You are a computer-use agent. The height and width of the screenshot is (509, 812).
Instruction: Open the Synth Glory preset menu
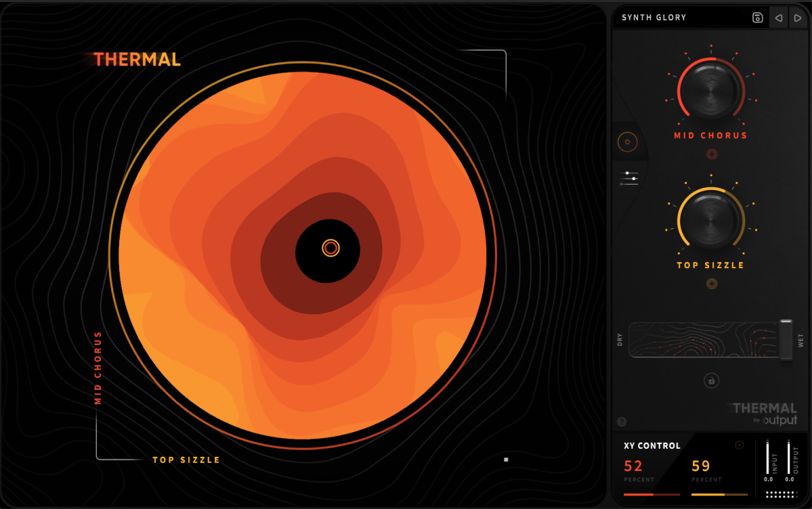click(654, 18)
